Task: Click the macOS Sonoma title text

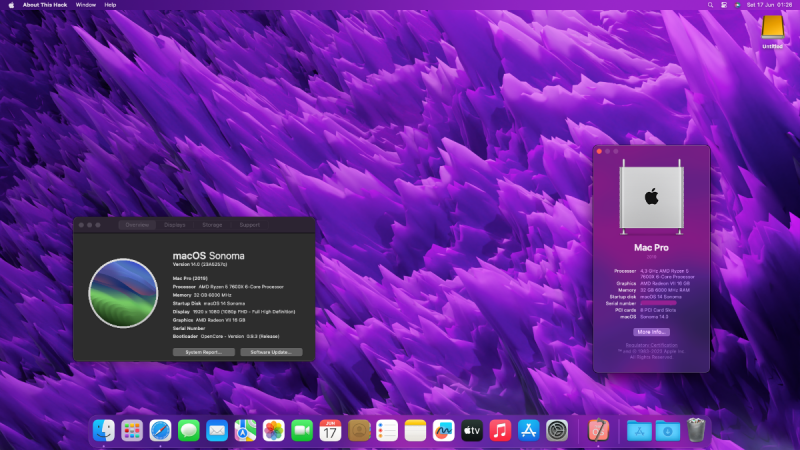Action: [208, 256]
